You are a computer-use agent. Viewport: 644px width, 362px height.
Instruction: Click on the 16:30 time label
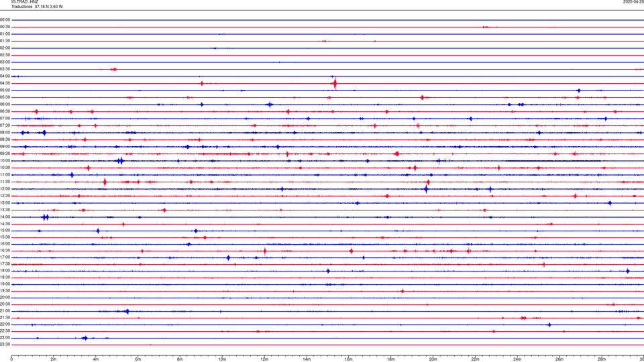tap(5, 250)
